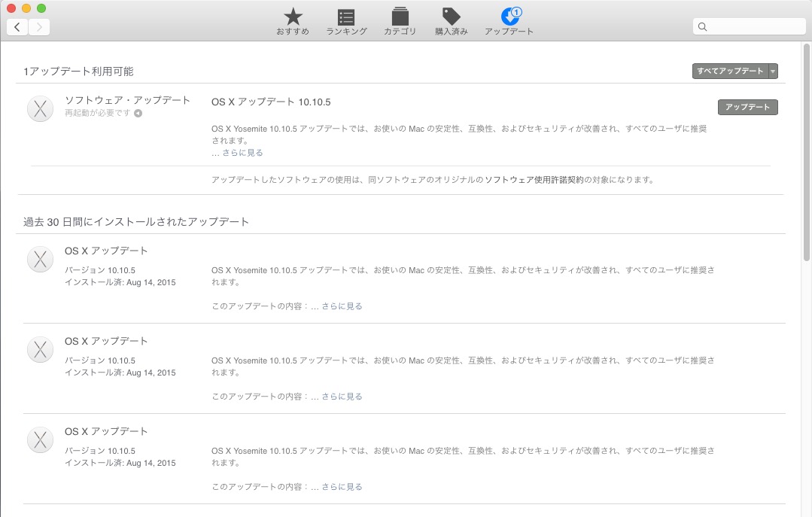Focus the search field in toolbar
The width and height of the screenshot is (812, 517).
(x=750, y=26)
